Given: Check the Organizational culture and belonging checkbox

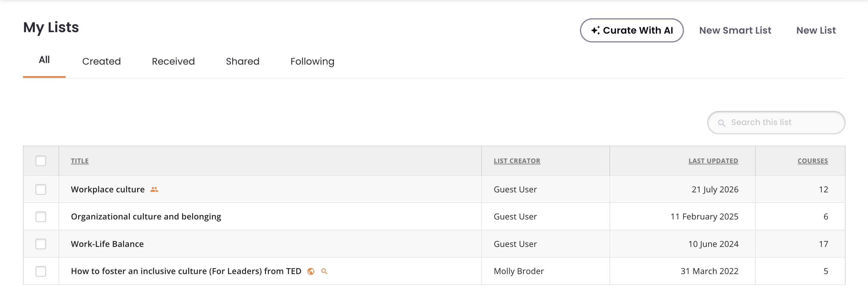Looking at the screenshot, I should (41, 217).
